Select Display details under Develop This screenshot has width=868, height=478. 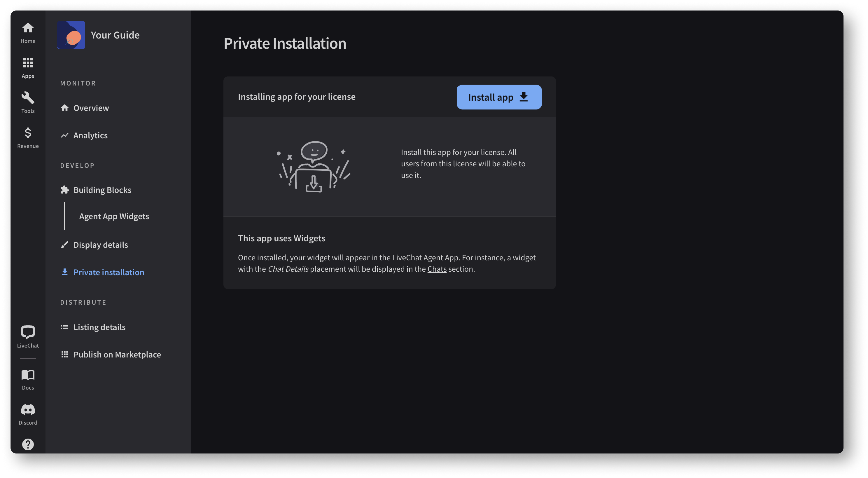pyautogui.click(x=101, y=244)
